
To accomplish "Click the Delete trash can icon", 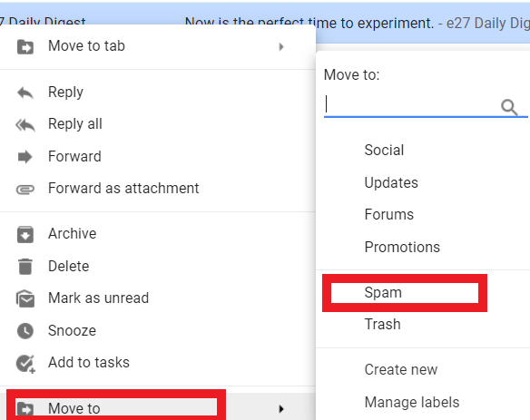I will pyautogui.click(x=25, y=267).
